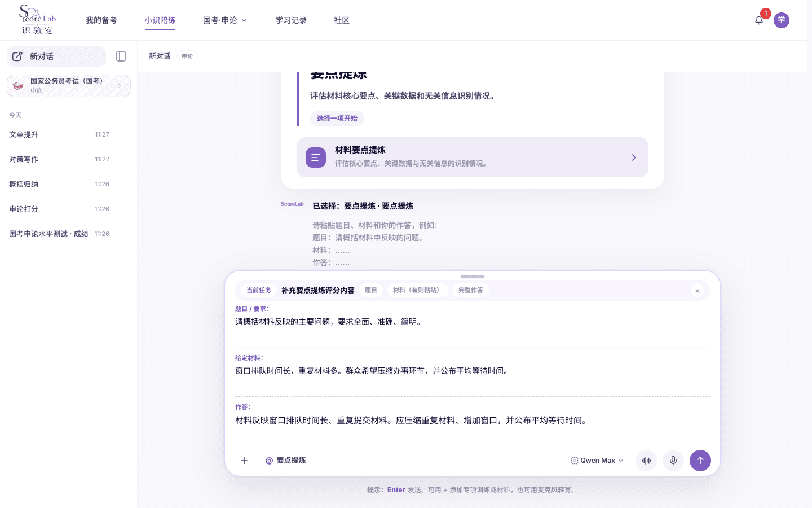The width and height of the screenshot is (812, 508).
Task: Send message with the arrow button
Action: click(700, 461)
